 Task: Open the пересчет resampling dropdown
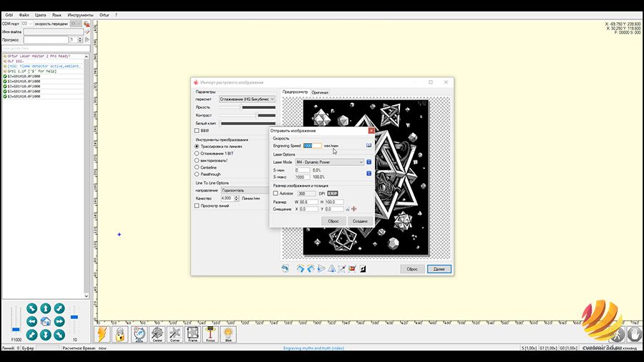pyautogui.click(x=247, y=99)
